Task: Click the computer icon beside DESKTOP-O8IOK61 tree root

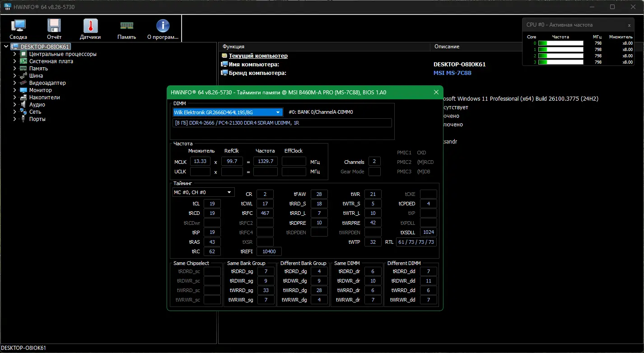Action: (x=15, y=46)
